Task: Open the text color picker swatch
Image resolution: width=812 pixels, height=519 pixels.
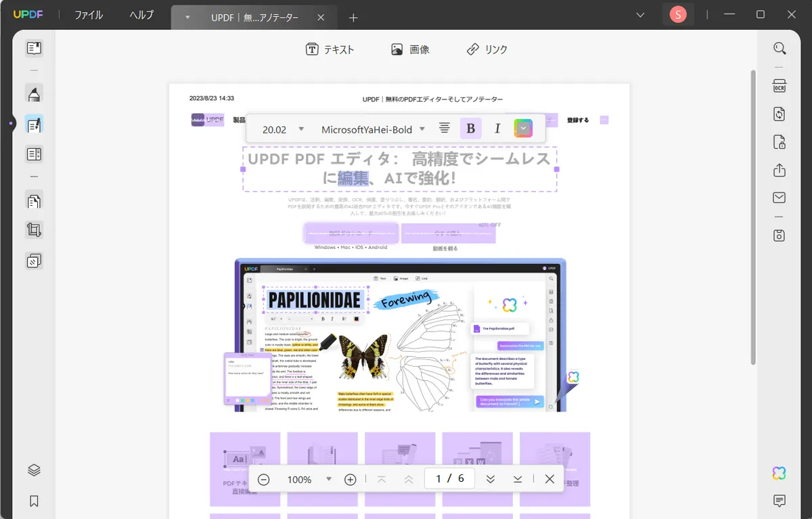Action: pos(523,129)
